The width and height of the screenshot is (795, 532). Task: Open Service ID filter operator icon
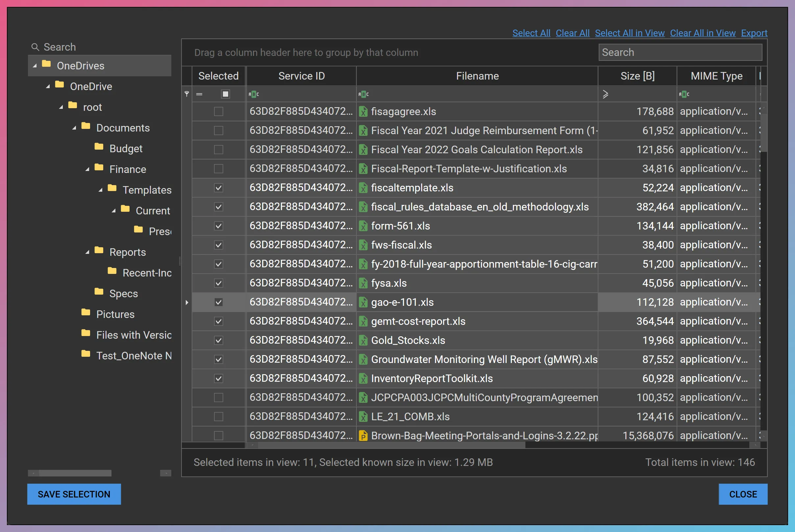point(254,94)
